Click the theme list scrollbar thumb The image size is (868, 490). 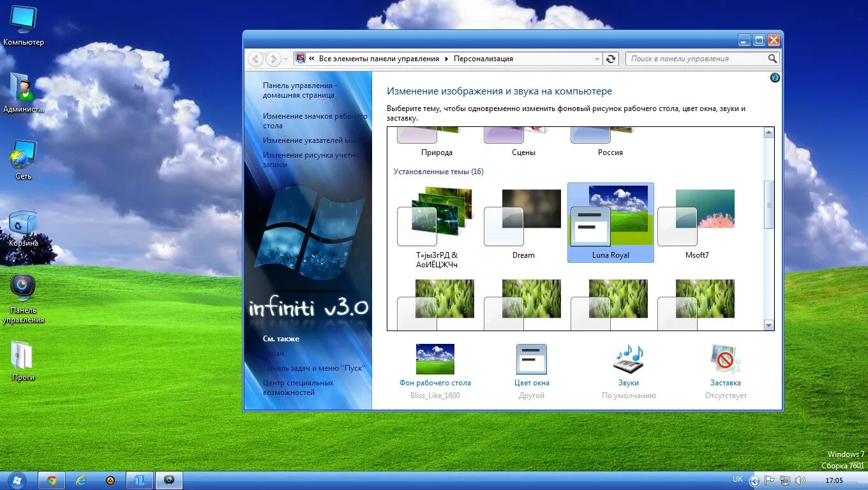tap(768, 205)
